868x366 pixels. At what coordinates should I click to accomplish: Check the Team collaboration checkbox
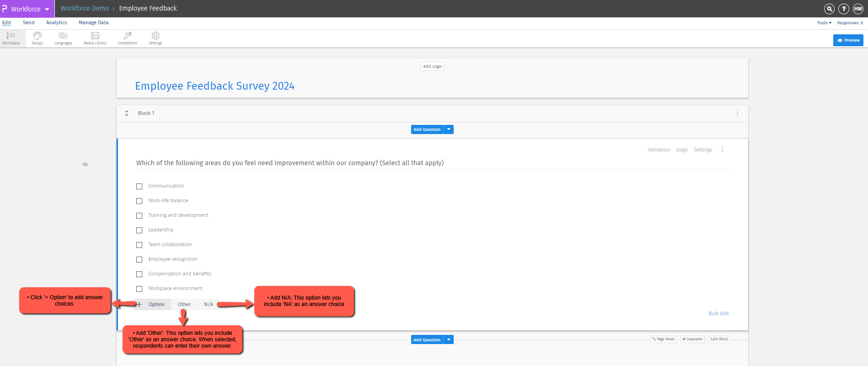pos(139,245)
